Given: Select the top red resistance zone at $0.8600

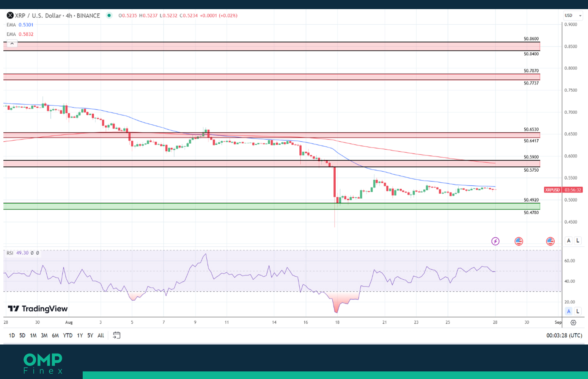Looking at the screenshot, I should tap(272, 46).
